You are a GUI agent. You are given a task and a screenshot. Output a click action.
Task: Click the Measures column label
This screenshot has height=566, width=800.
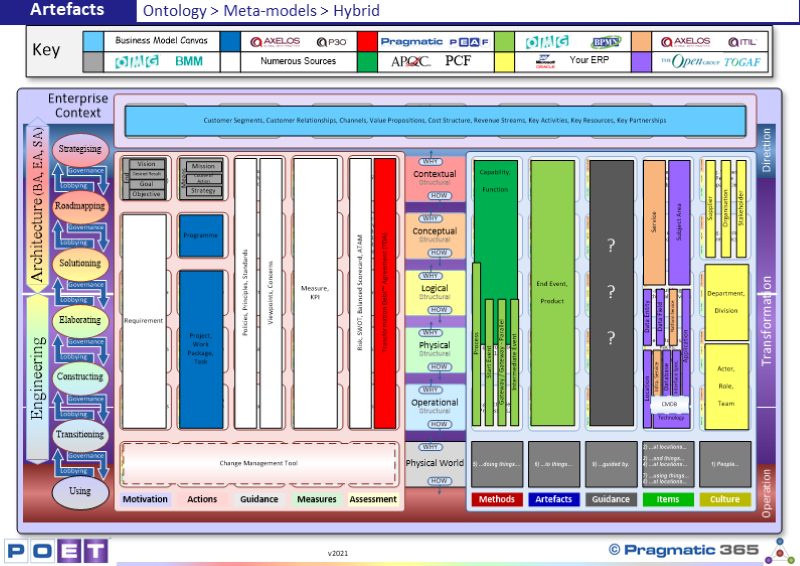(316, 499)
